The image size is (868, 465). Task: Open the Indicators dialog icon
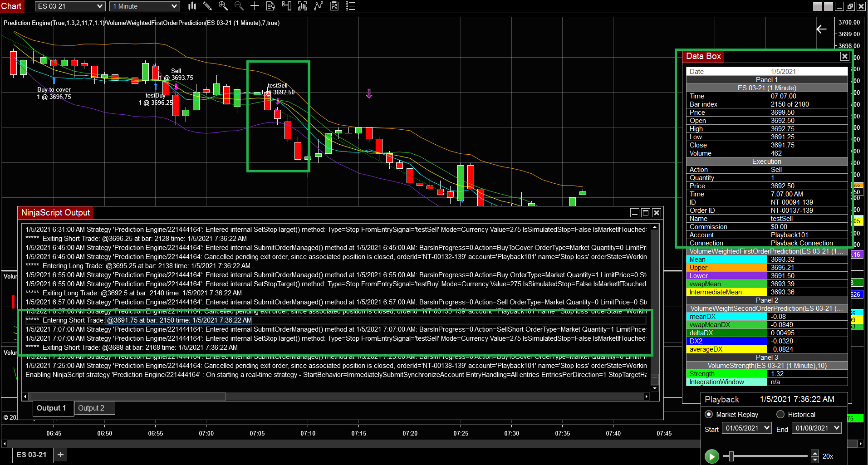(302, 6)
